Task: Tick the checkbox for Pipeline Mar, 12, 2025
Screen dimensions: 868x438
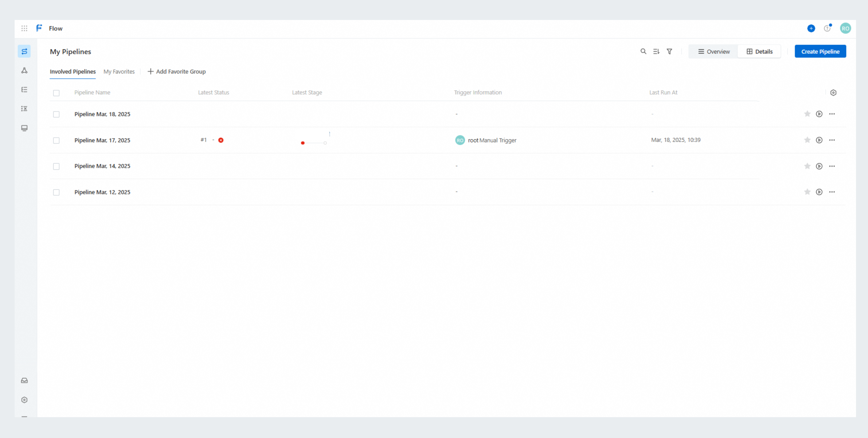Action: point(56,192)
